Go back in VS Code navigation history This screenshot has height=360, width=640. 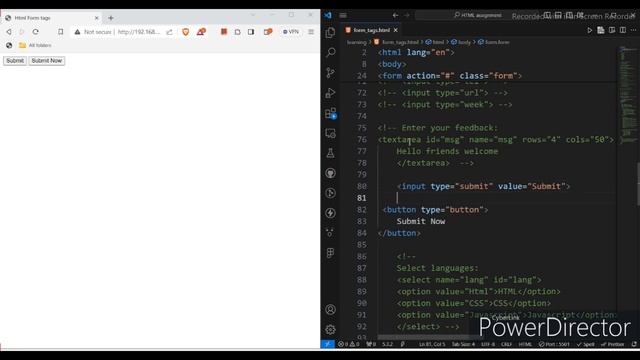click(395, 16)
